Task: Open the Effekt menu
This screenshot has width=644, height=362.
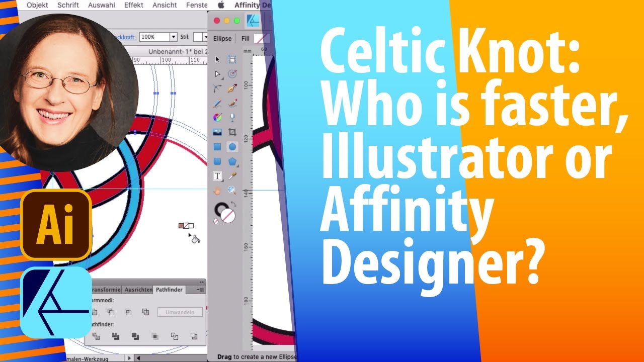Action: click(x=133, y=5)
